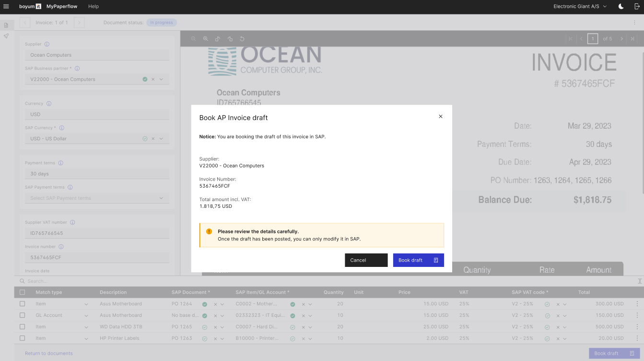The height and width of the screenshot is (361, 644).
Task: Expand the SAP Document dropdown for PO 1265
Action: point(222,327)
